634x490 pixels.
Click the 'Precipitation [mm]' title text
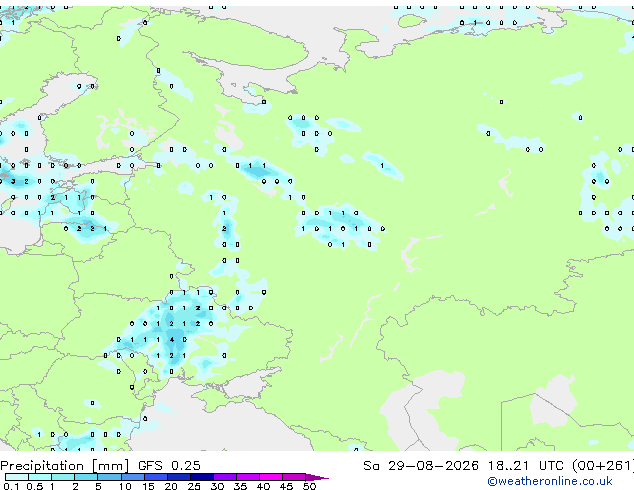pos(65,466)
